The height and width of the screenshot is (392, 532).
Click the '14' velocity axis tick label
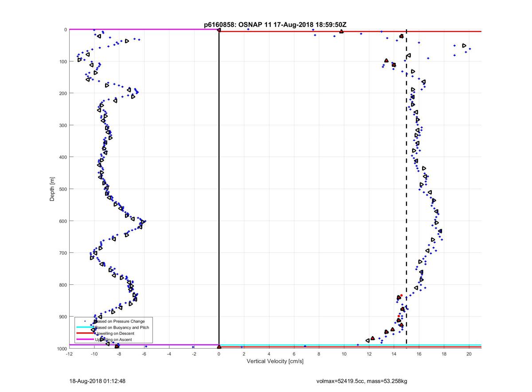click(x=394, y=354)
